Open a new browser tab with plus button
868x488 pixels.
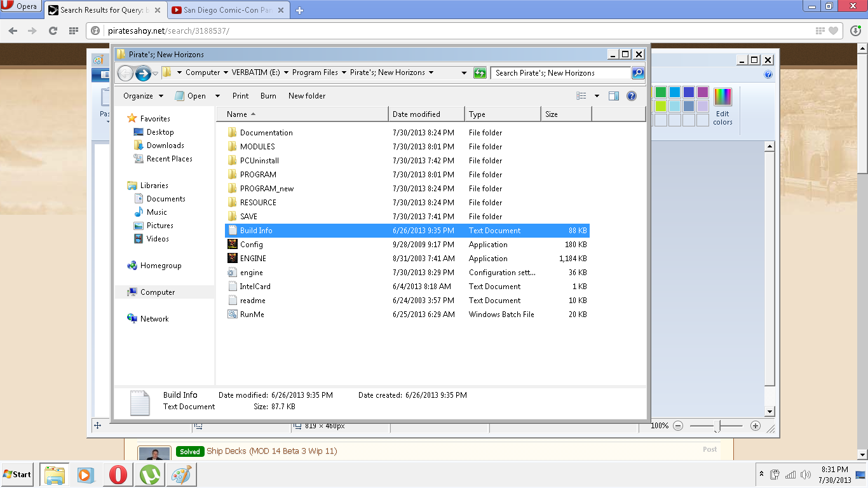(299, 10)
